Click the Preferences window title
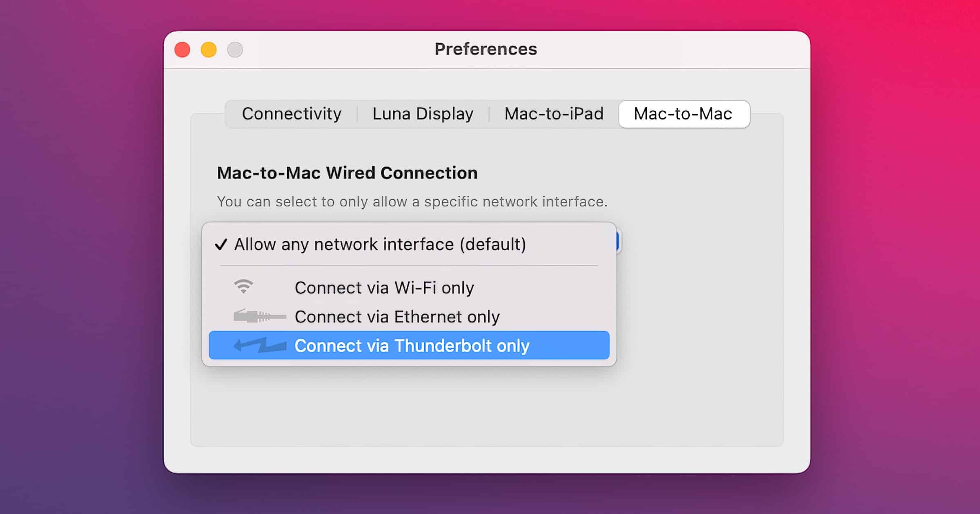Screen dimensions: 980x514 (x=486, y=49)
